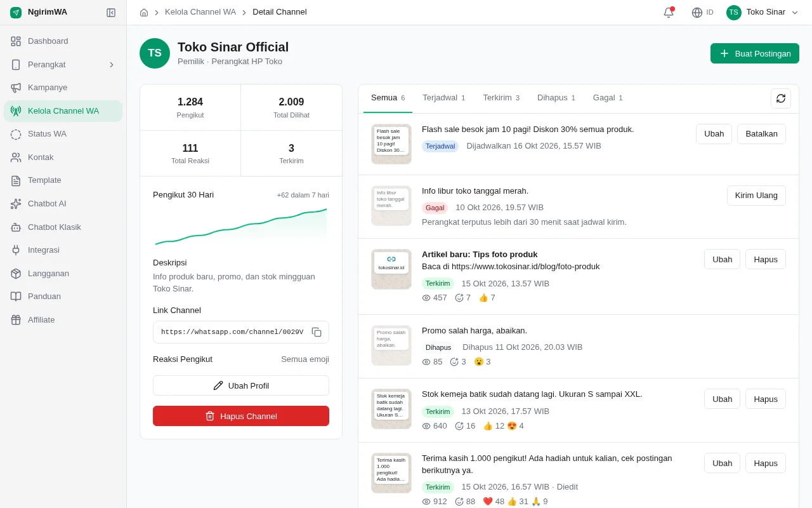Click Buat Postingan button

(755, 53)
